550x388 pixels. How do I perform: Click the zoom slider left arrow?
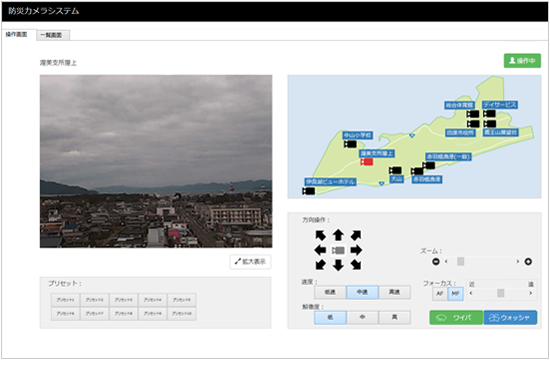tap(446, 261)
